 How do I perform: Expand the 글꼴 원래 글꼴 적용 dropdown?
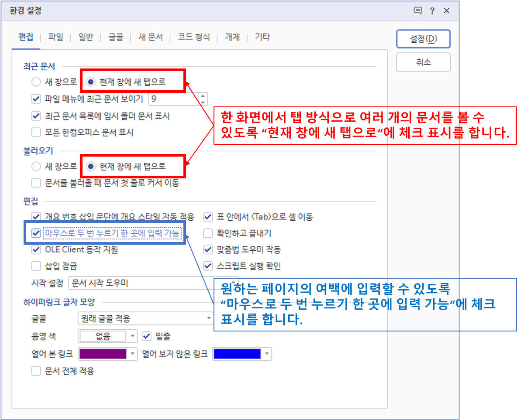point(209,319)
